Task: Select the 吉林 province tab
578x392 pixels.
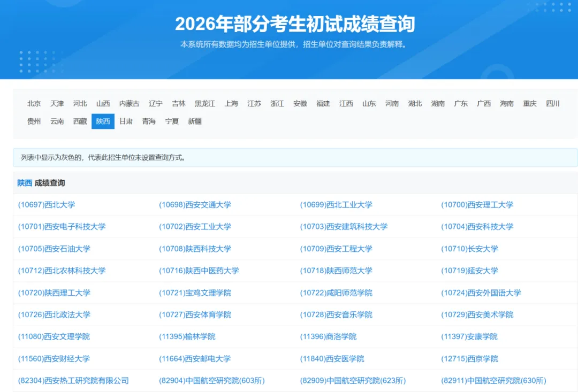Action: [x=178, y=104]
